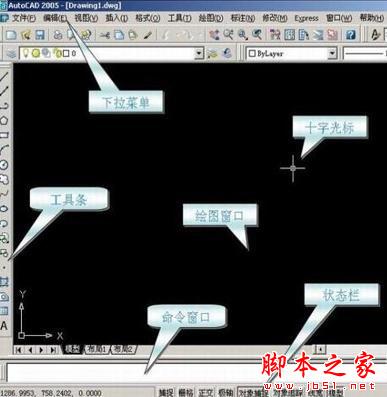Click the Layer Previous icon

tap(227, 53)
